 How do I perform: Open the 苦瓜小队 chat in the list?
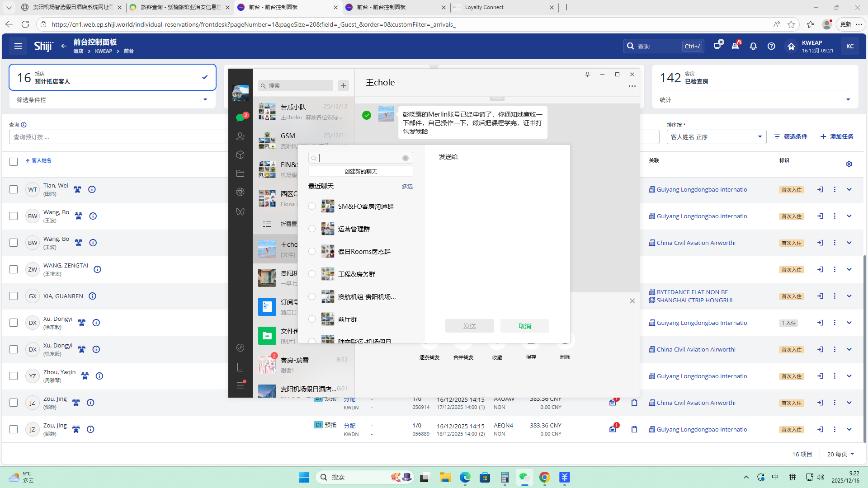coord(303,112)
